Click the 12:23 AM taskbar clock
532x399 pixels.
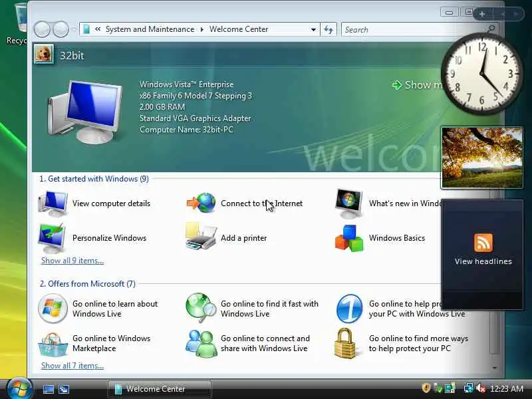click(x=507, y=388)
